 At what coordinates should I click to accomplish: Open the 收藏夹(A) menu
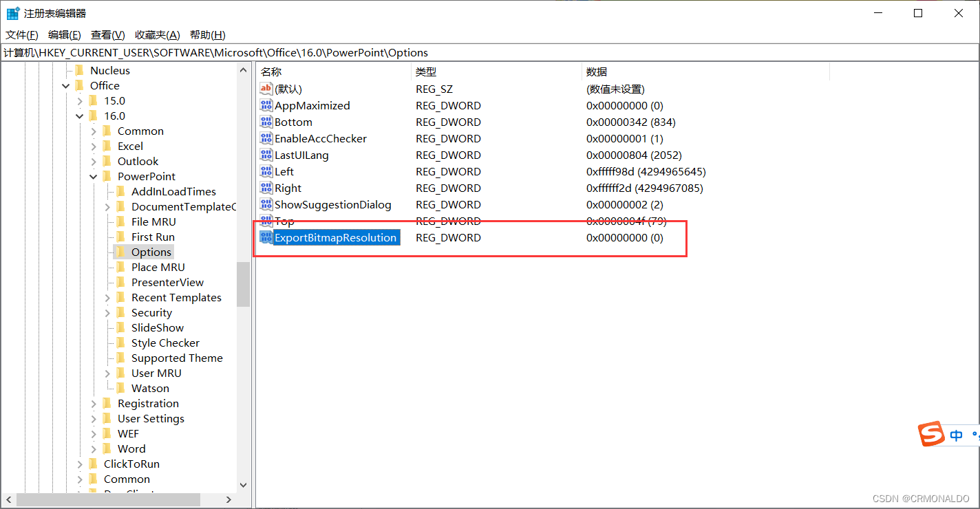coord(157,35)
